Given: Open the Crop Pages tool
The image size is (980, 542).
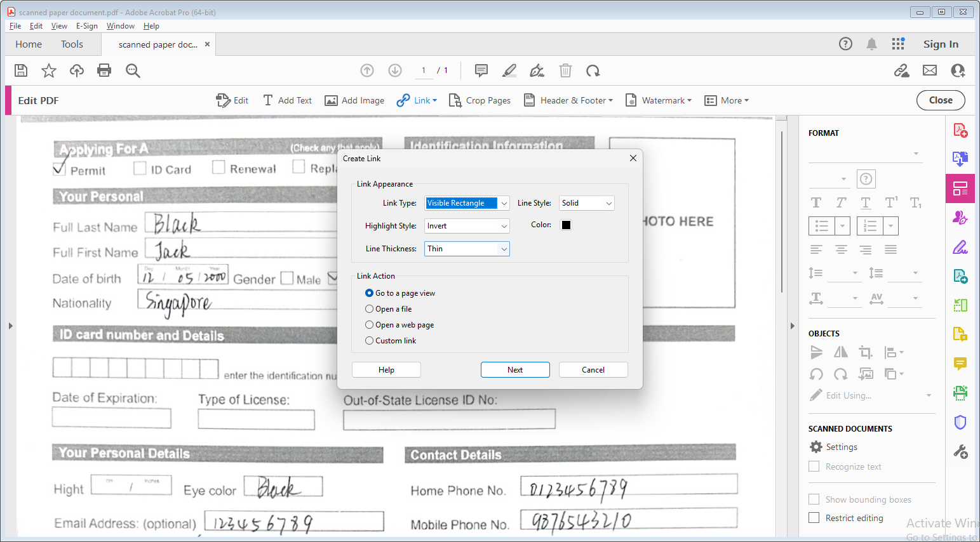Looking at the screenshot, I should click(x=480, y=100).
